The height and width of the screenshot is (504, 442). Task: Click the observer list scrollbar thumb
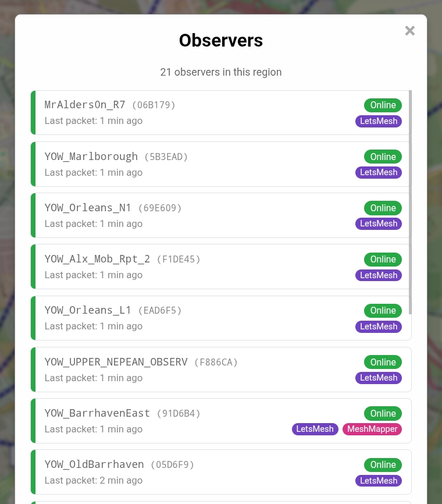(411, 201)
